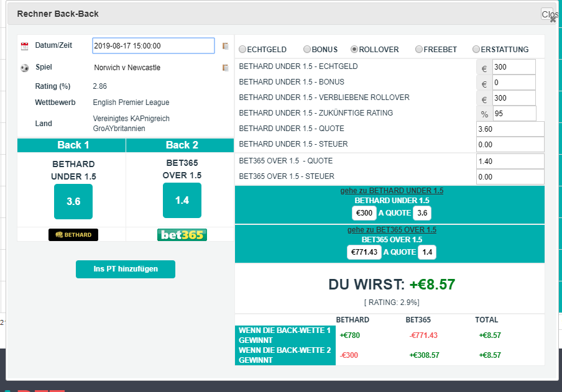Click the calendar icon beside Datum/Zeit
Screen dimensions: 562x392
pos(24,46)
